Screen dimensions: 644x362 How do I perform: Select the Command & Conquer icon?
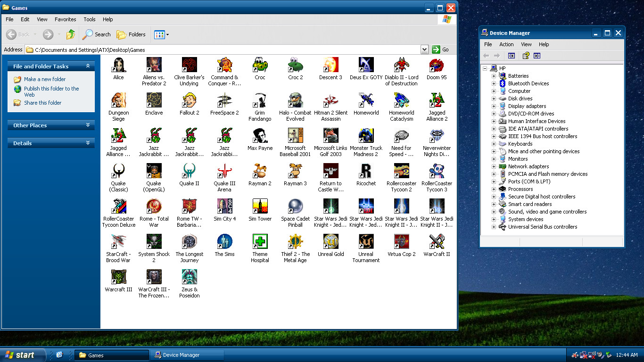[224, 65]
